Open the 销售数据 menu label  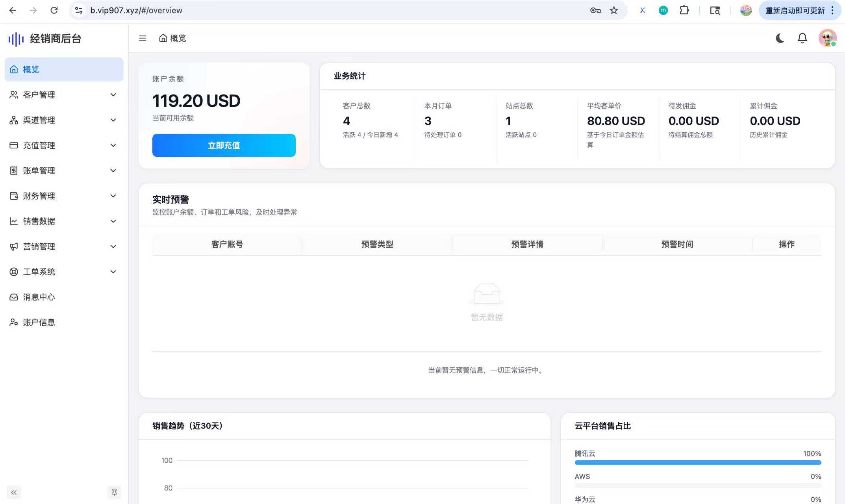pos(39,221)
